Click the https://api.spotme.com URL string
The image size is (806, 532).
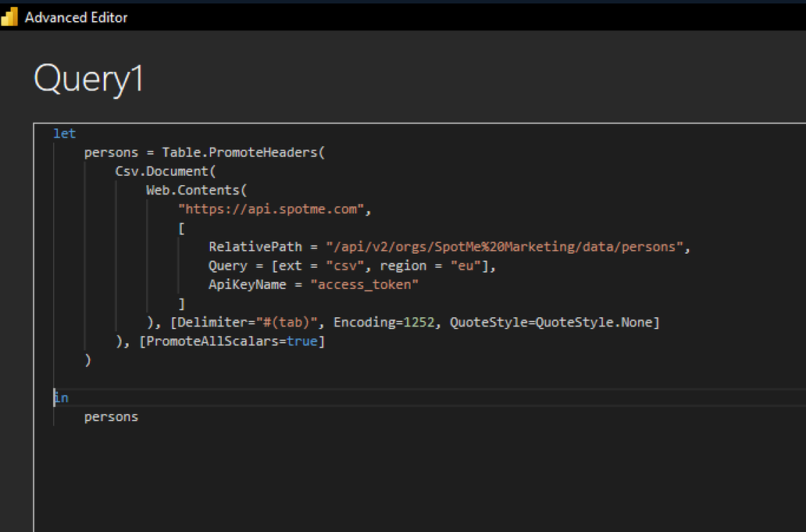(271, 209)
